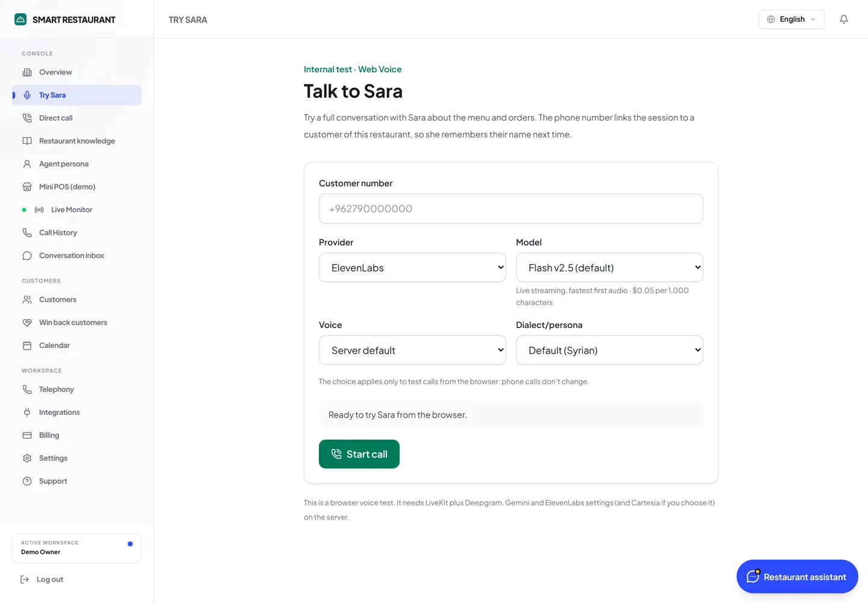Open Agent persona menu item
868x603 pixels.
coord(77,164)
